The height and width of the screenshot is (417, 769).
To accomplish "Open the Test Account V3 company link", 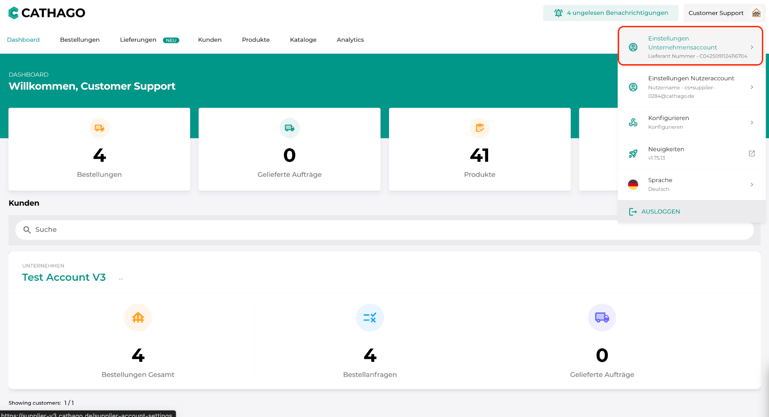I will coord(64,278).
